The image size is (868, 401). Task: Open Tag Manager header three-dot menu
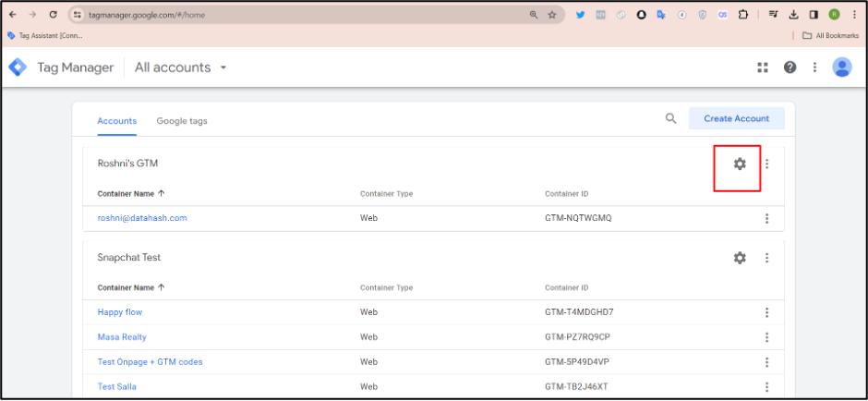coord(814,67)
